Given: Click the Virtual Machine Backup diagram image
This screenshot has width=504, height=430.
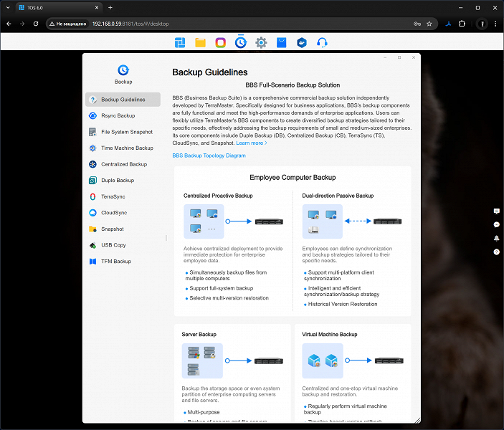Looking at the screenshot, I should (353, 360).
